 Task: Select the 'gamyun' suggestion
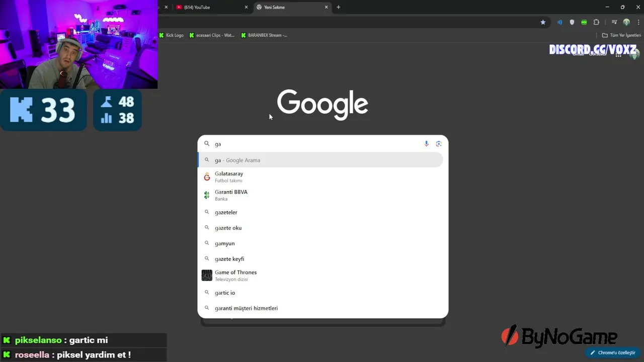320,243
